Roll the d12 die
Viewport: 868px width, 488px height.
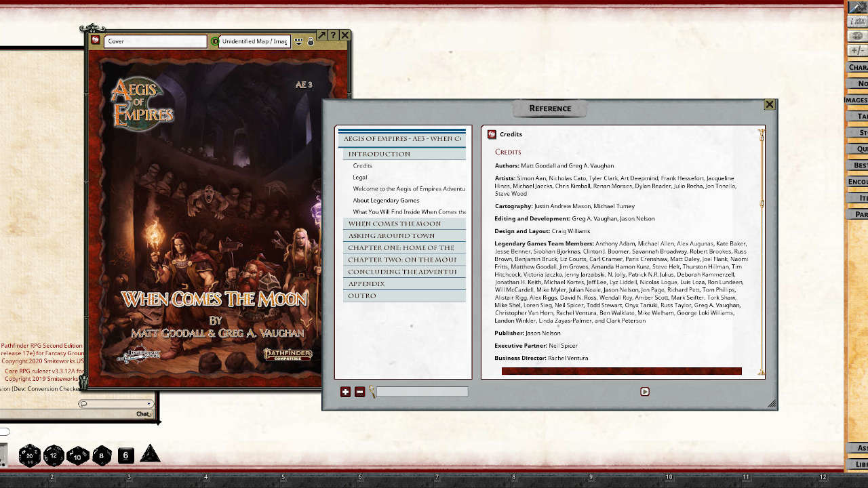click(54, 455)
